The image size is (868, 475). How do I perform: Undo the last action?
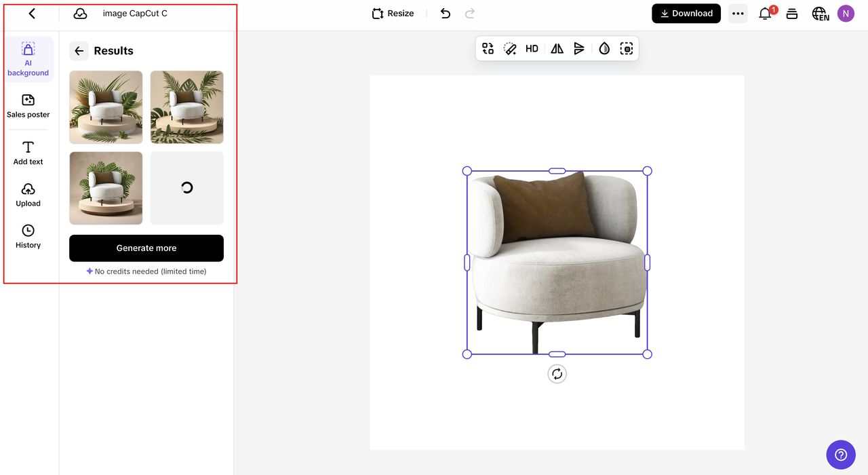coord(445,14)
